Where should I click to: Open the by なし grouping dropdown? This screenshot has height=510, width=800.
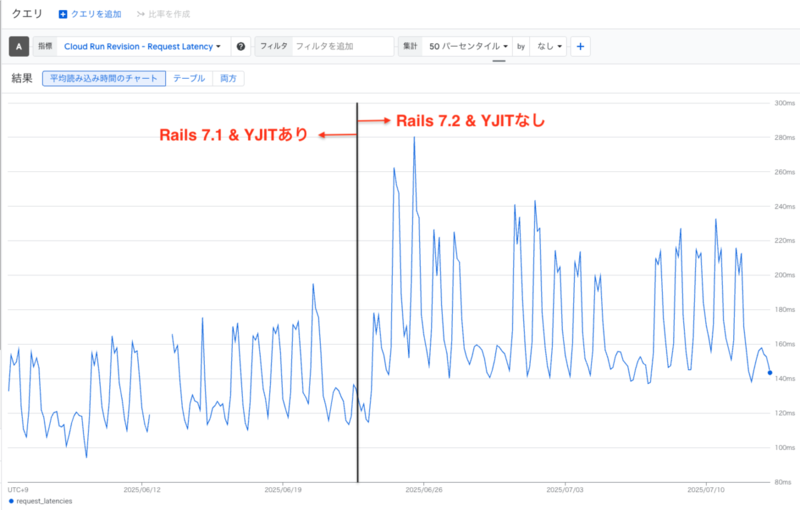coord(548,46)
